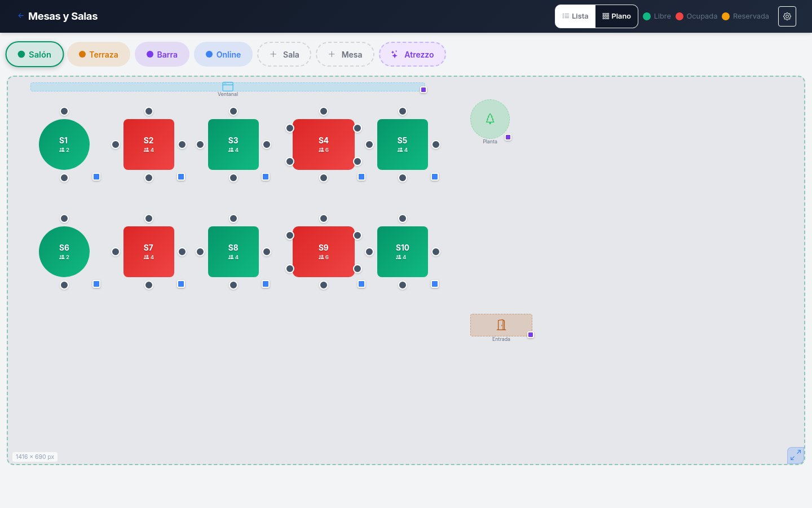Click the expand floor plan icon
The image size is (812, 508).
[x=796, y=456]
